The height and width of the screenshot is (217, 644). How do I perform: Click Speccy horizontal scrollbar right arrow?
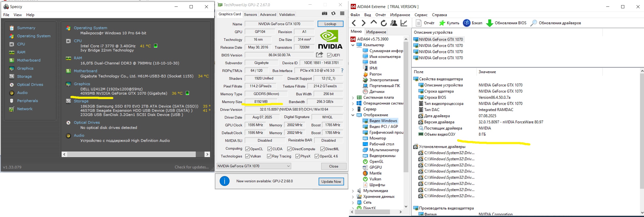tap(207, 154)
